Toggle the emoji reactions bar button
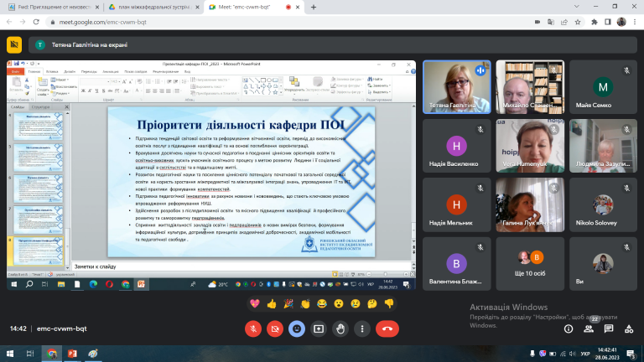 click(x=297, y=328)
